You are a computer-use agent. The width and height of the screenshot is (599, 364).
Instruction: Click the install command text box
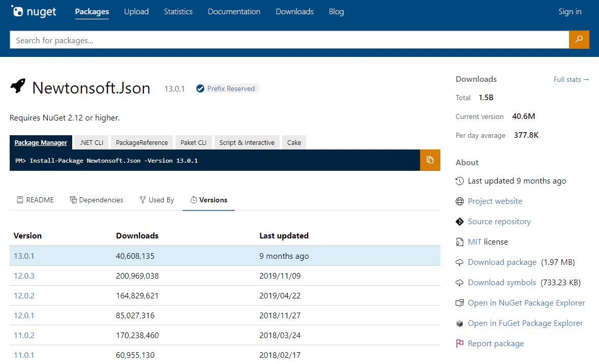pyautogui.click(x=215, y=160)
